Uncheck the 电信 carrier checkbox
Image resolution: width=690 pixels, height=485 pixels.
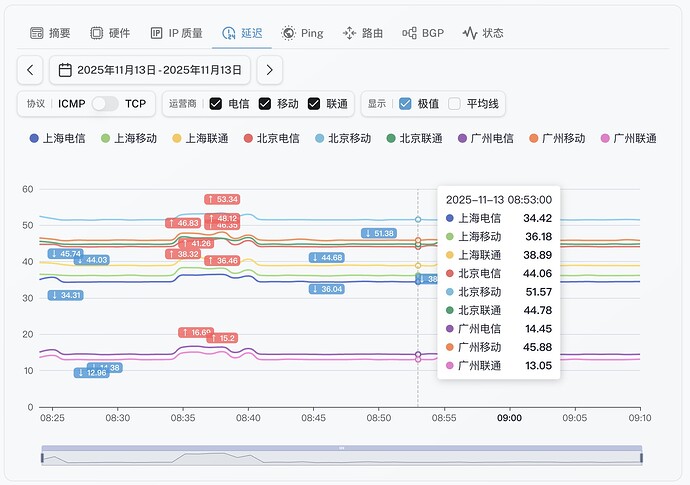click(x=215, y=103)
